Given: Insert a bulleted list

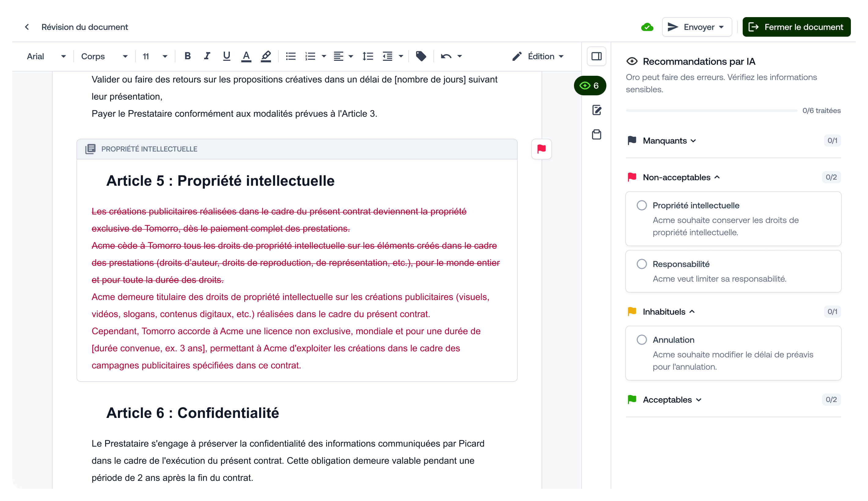Looking at the screenshot, I should 290,56.
